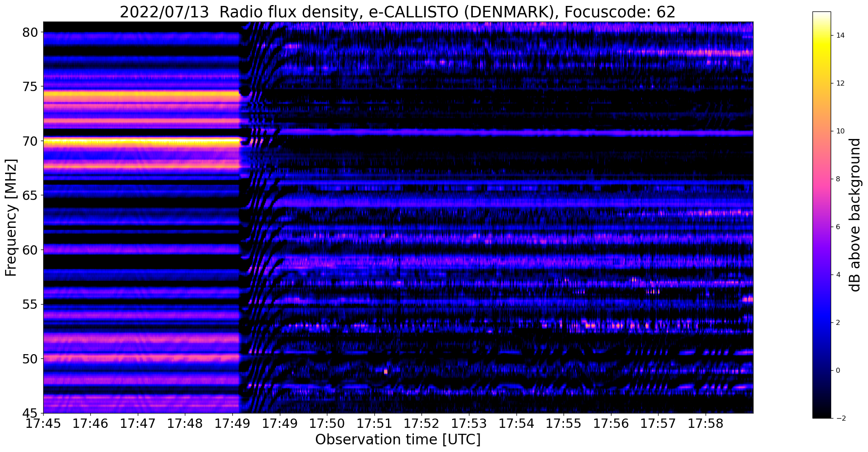This screenshot has height=452, width=868.
Task: Click the 65 MHz frequency tick label
Action: (x=30, y=196)
